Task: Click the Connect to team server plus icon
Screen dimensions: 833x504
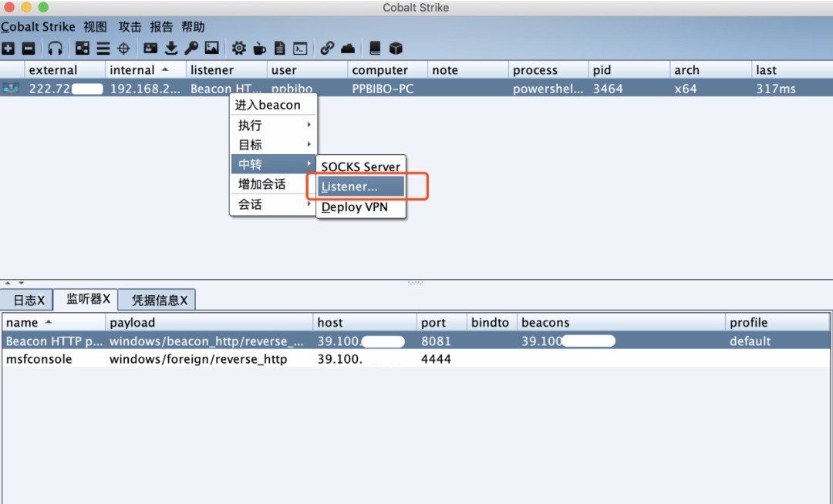Action: pos(8,49)
